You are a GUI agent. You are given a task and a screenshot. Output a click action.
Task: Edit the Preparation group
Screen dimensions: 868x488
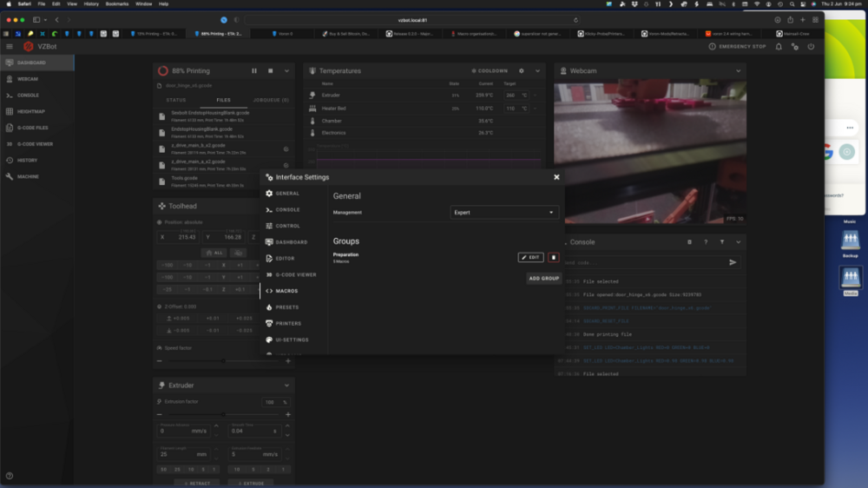pos(530,258)
